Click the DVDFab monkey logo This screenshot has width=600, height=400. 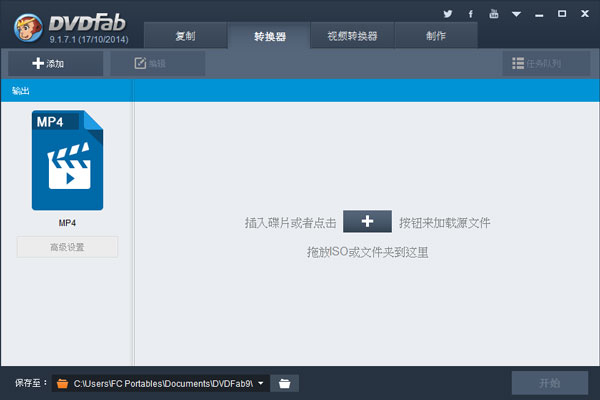pyautogui.click(x=28, y=28)
